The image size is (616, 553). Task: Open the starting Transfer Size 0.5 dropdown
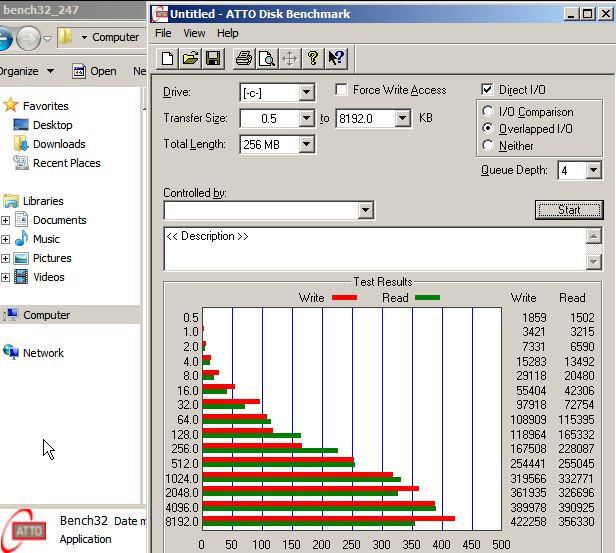(x=306, y=118)
